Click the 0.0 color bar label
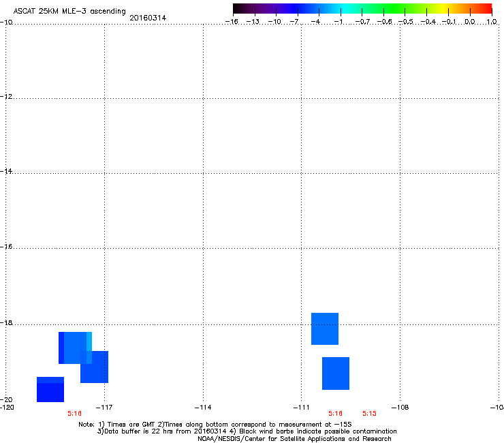Image resolution: width=504 pixels, height=443 pixels. point(470,22)
